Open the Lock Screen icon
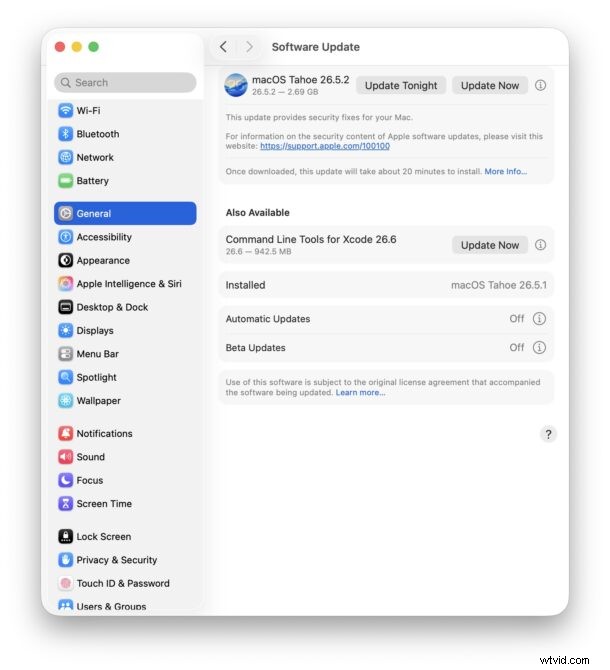The height and width of the screenshot is (670, 610). coord(65,537)
